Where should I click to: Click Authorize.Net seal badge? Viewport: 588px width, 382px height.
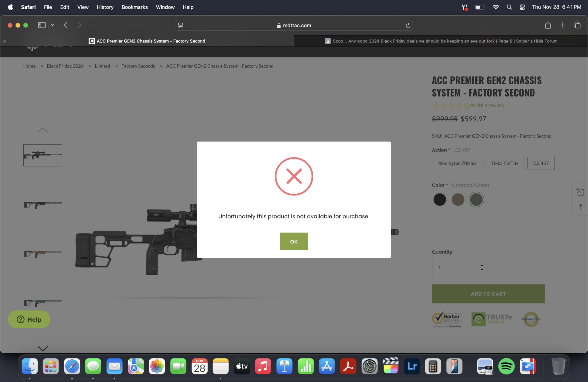(x=531, y=319)
